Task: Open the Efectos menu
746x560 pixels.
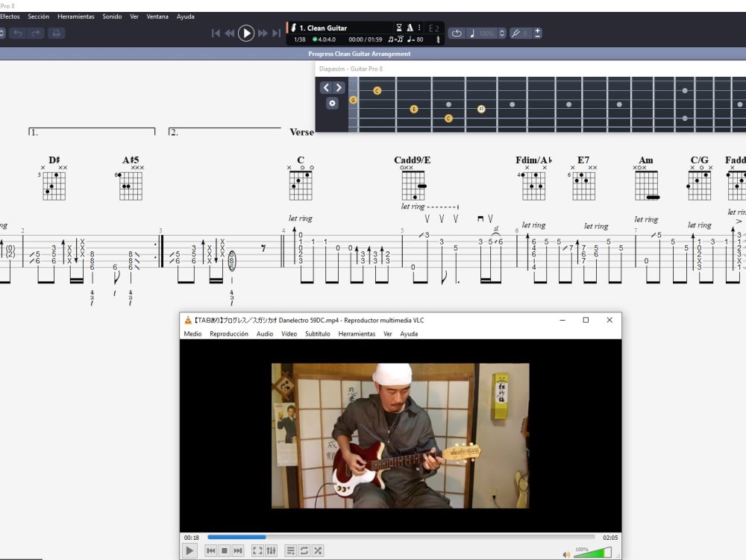Action: [10, 16]
